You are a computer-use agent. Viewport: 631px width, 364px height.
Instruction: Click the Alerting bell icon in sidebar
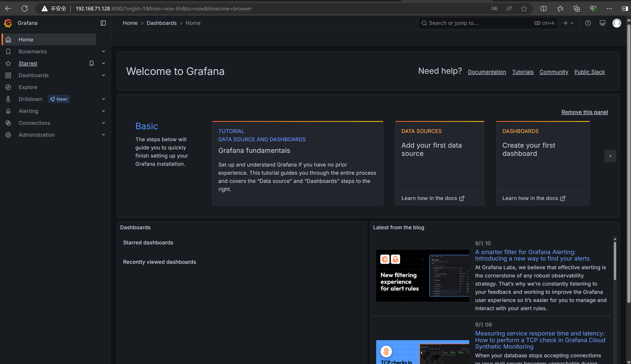point(8,111)
